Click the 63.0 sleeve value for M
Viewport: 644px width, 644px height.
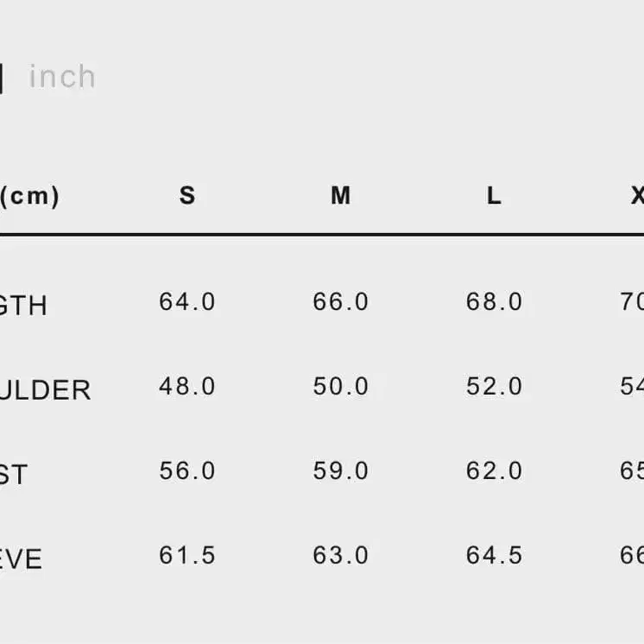341,555
